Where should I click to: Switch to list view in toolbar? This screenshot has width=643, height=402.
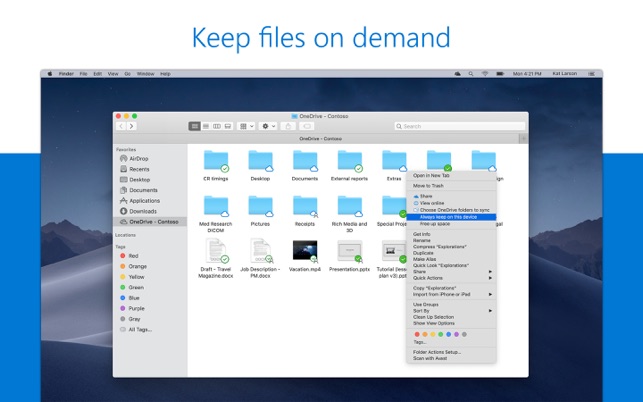pyautogui.click(x=206, y=126)
